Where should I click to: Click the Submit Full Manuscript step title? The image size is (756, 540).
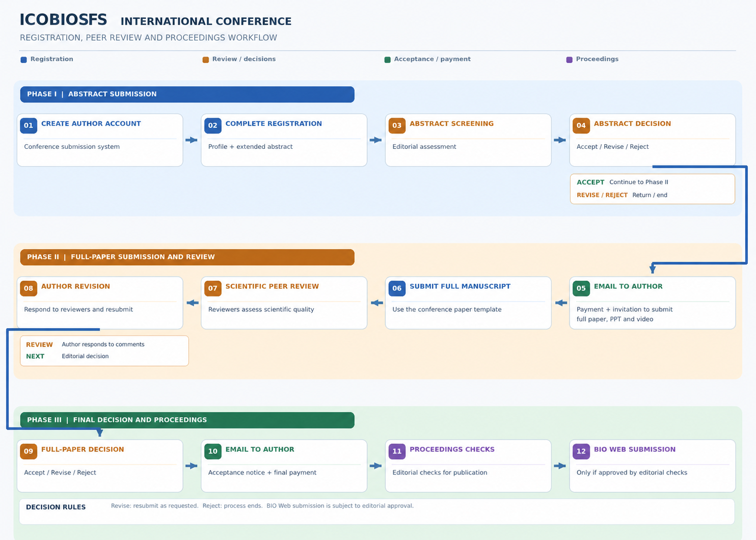(x=460, y=286)
